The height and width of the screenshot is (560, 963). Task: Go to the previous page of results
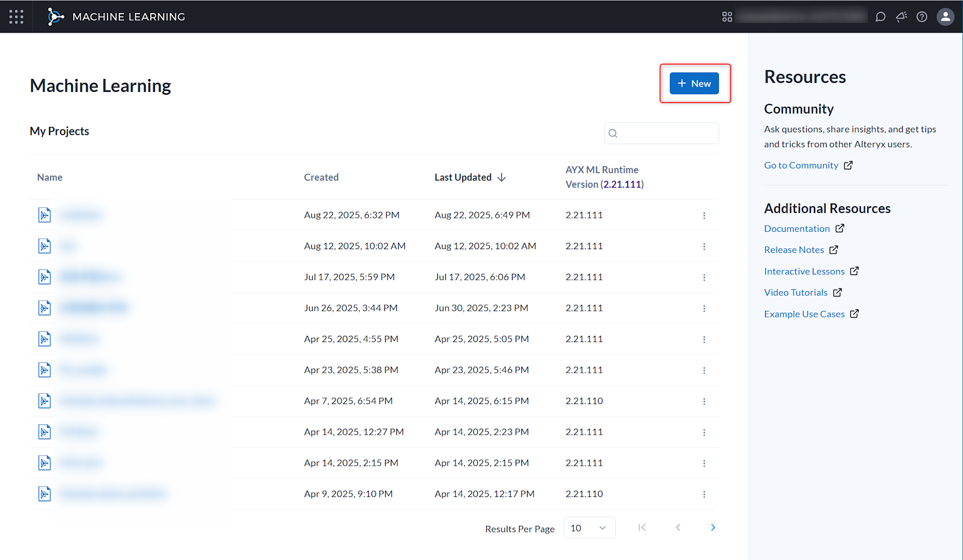[678, 528]
